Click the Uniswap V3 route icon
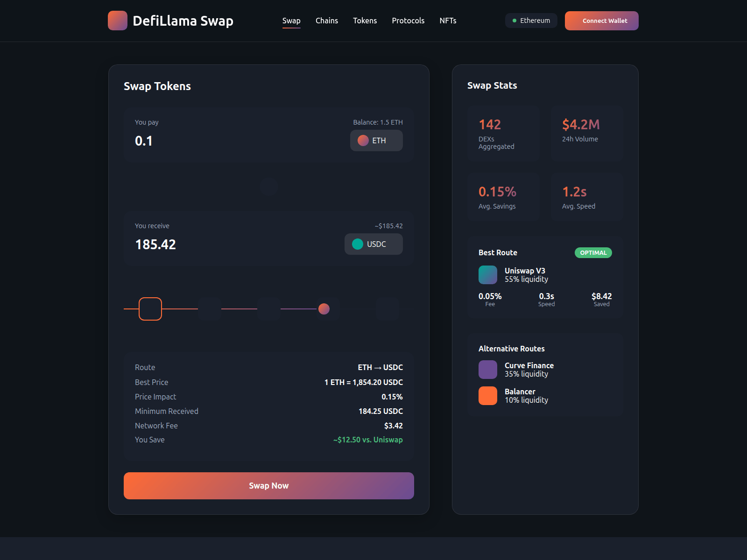Viewport: 747px width, 560px height. coord(488,275)
